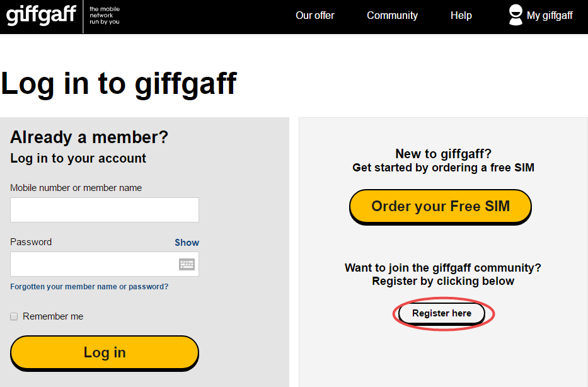The image size is (588, 387).
Task: Tick the Remember me checkbox
Action: tap(14, 316)
